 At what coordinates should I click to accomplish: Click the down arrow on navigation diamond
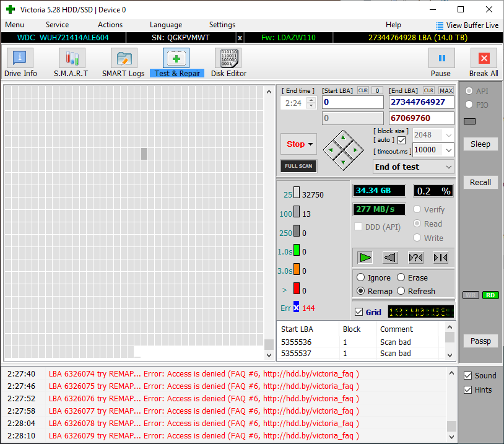click(343, 162)
